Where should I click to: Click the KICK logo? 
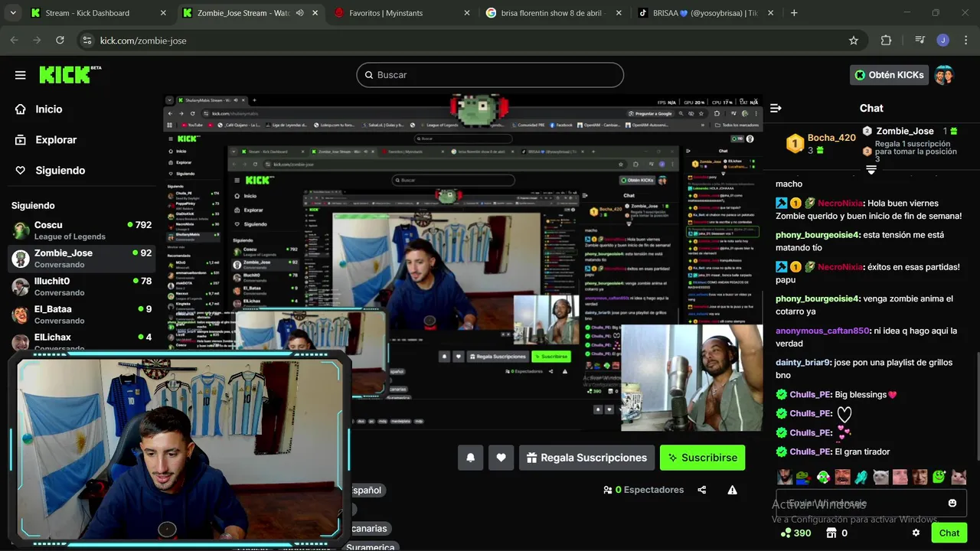70,74
